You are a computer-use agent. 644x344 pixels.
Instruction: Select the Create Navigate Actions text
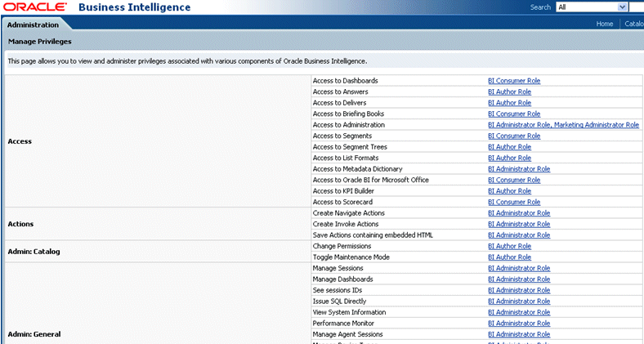[x=349, y=213]
